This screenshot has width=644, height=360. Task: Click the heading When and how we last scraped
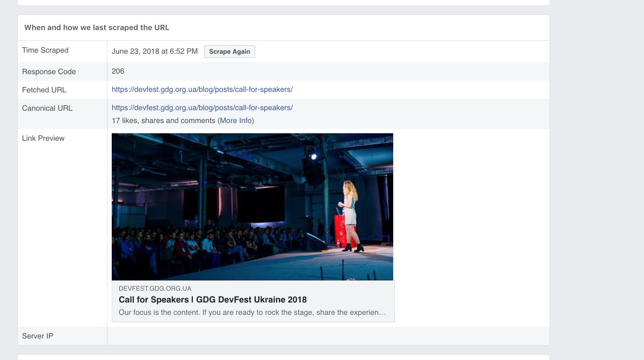[97, 27]
